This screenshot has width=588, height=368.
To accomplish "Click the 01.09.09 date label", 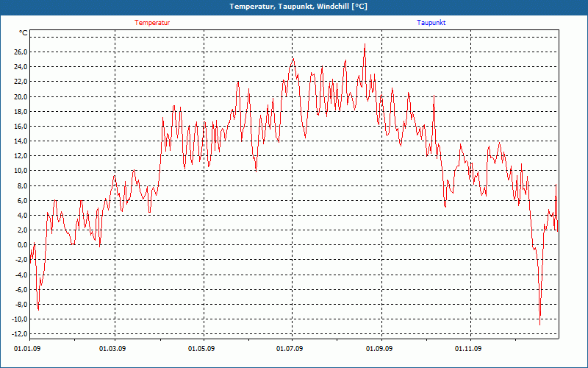I will click(x=379, y=349).
